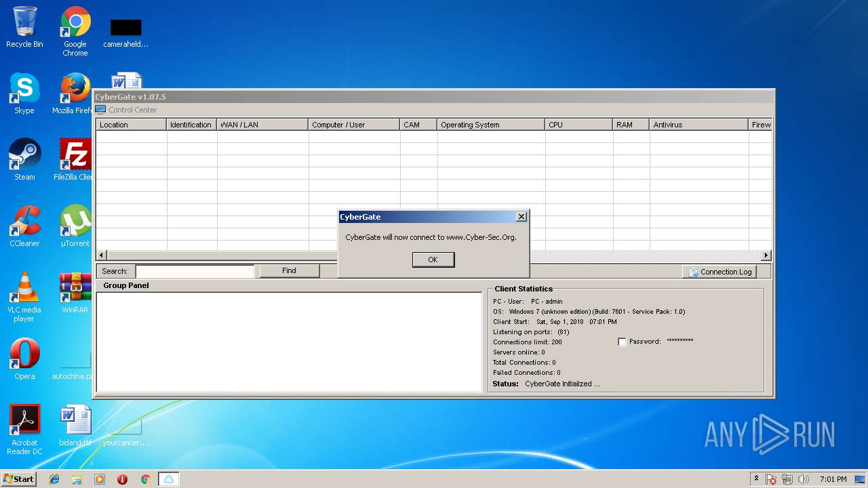Viewport: 868px width, 488px height.
Task: Open the Recycle Bin desktop icon
Action: [x=24, y=27]
